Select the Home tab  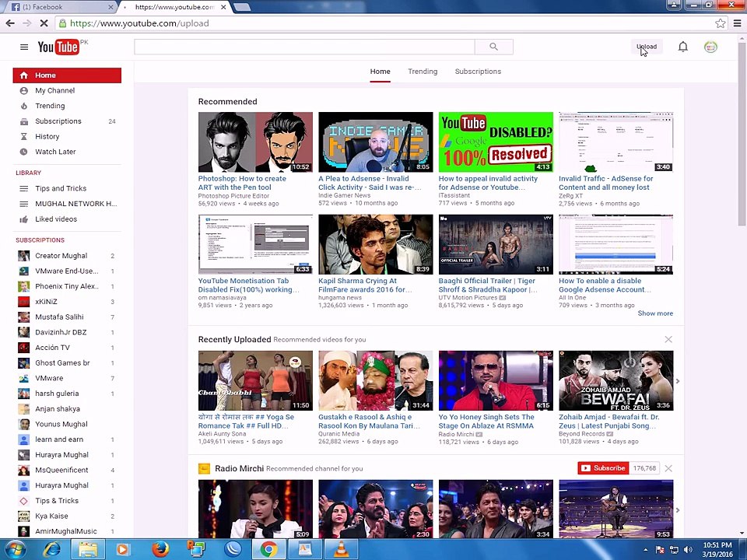pyautogui.click(x=381, y=72)
